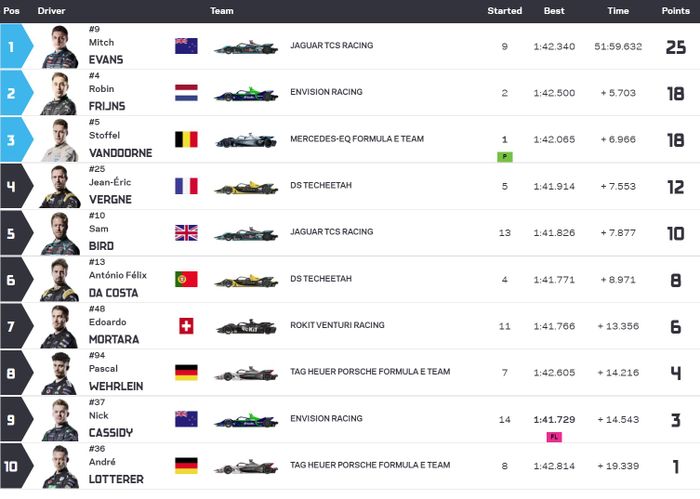Open Pascal Wehrlein driver portrait

(59, 373)
